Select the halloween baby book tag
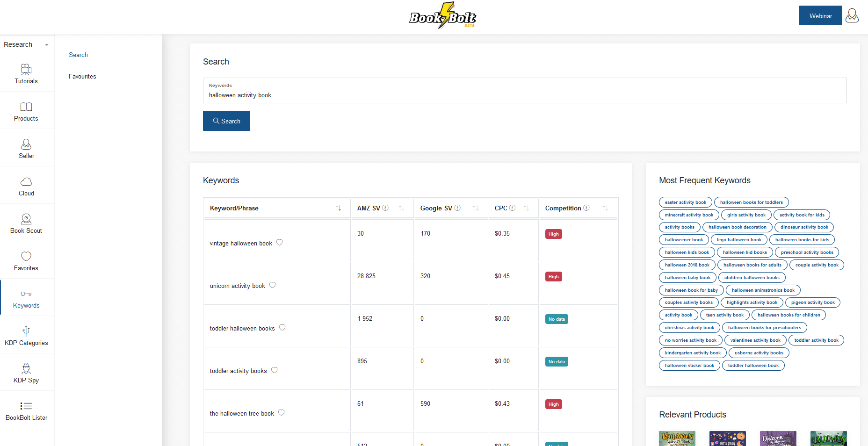This screenshot has width=868, height=446. tap(687, 278)
